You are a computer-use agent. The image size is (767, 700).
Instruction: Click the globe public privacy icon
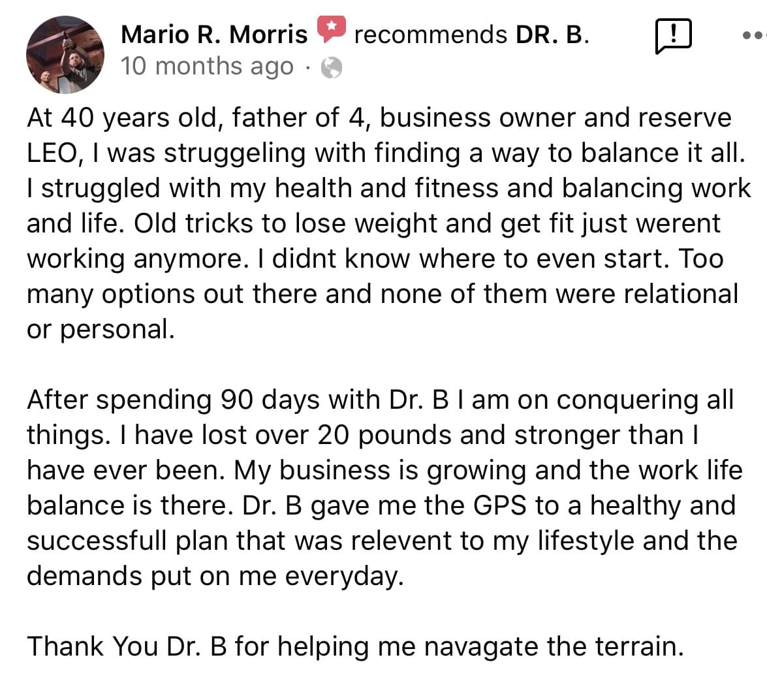[x=331, y=67]
